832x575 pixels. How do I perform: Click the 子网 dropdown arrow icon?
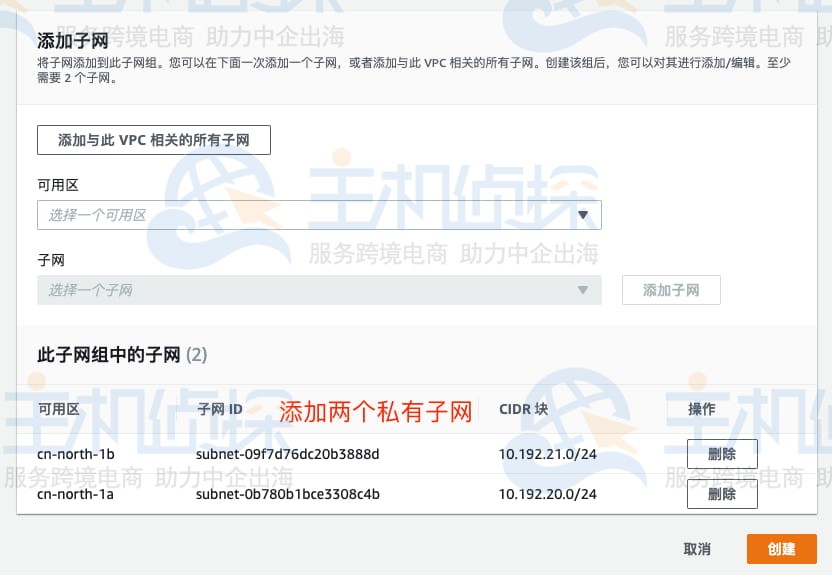(x=583, y=290)
